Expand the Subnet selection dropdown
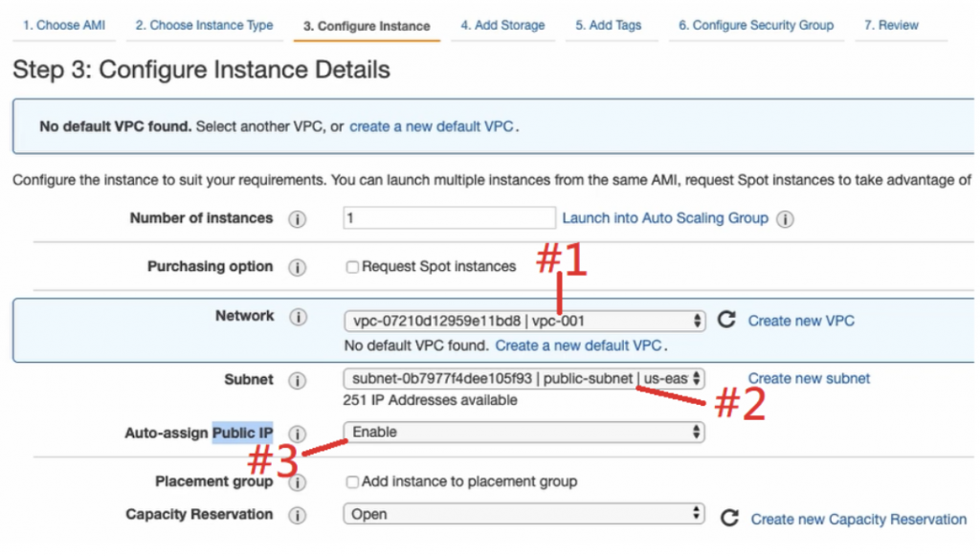Image resolution: width=980 pixels, height=556 pixels. (x=523, y=378)
